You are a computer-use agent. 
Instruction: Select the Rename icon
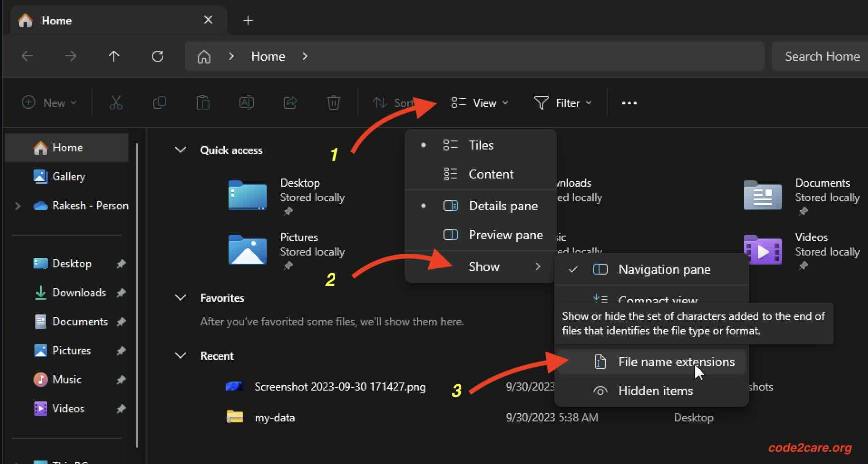tap(247, 103)
